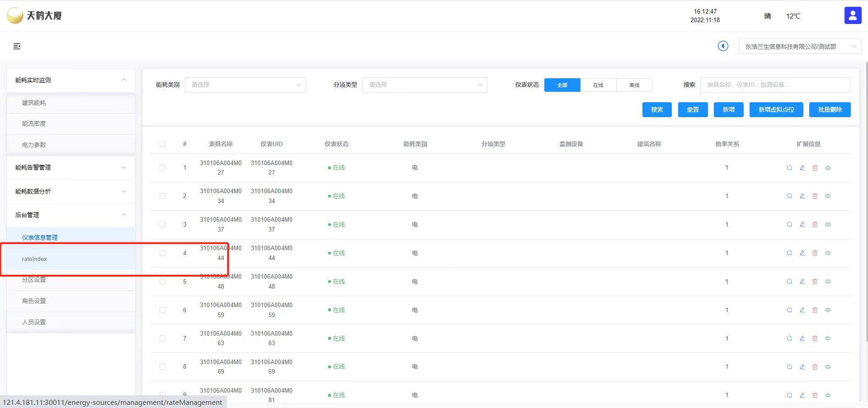Toggle eye visibility icon in row 8
The image size is (868, 408).
pyautogui.click(x=828, y=367)
